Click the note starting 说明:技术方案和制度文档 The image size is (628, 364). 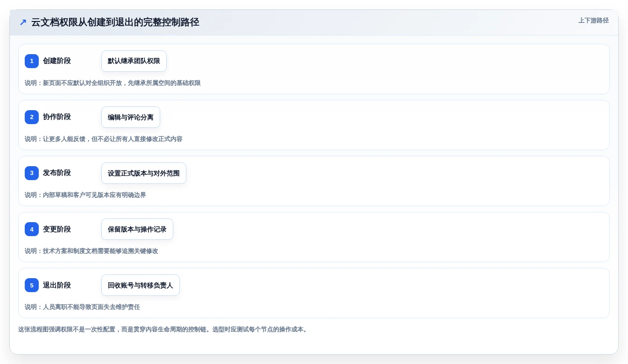point(92,251)
